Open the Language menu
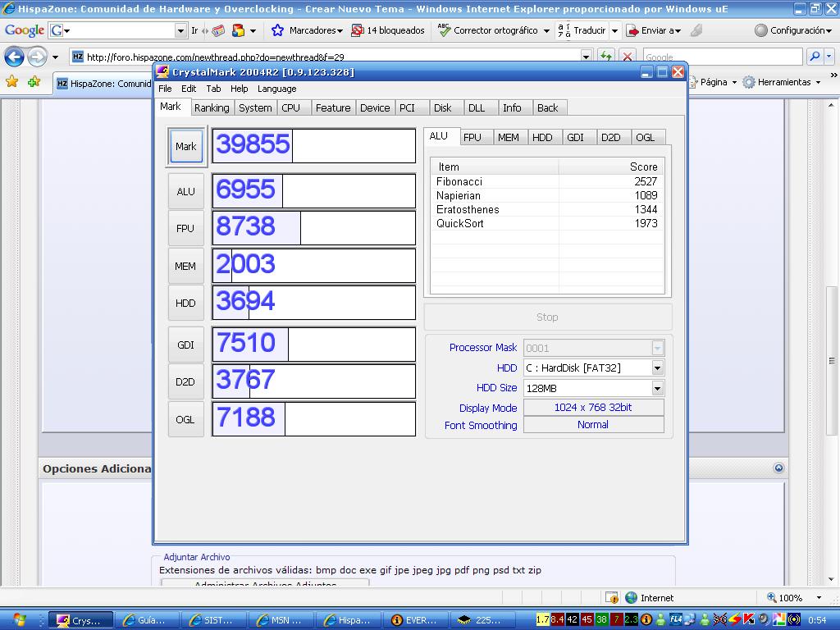840x630 pixels. (x=276, y=89)
